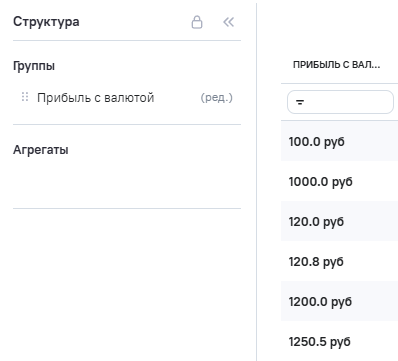The height and width of the screenshot is (361, 398).
Task: Select the 100.0 руб row
Action: coord(339,141)
